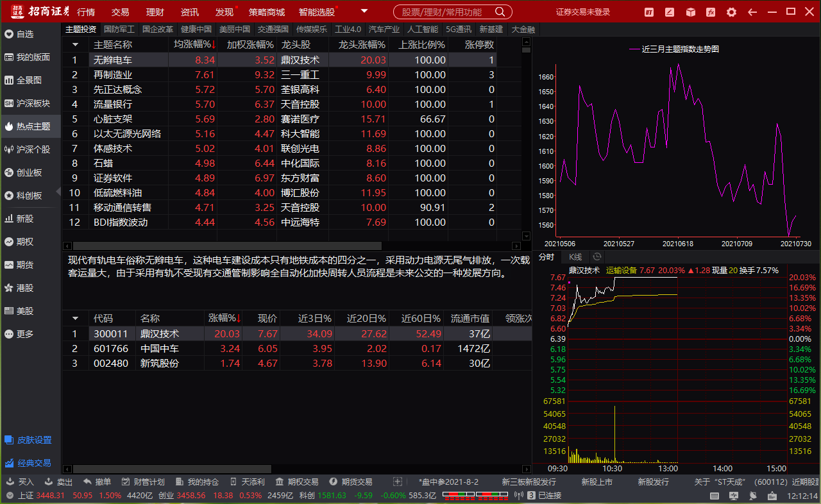Open dropdown arrow next to 智能选股
The width and height of the screenshot is (821, 504).
click(364, 12)
